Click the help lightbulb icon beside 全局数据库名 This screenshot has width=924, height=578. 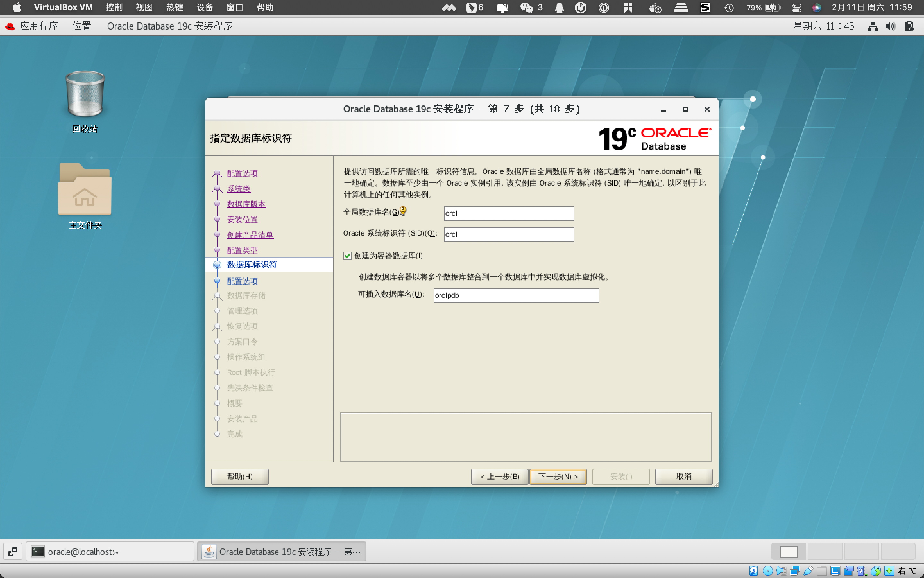pyautogui.click(x=403, y=211)
